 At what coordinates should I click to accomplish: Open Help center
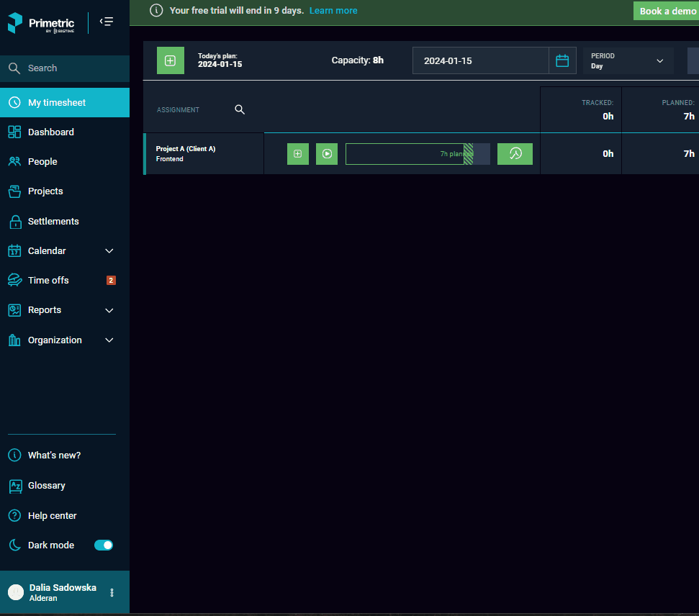pyautogui.click(x=52, y=516)
